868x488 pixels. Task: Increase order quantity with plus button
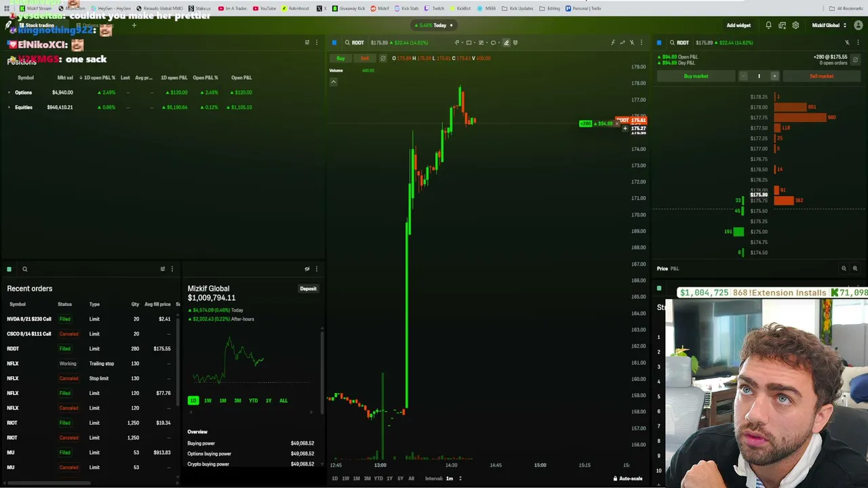click(774, 76)
